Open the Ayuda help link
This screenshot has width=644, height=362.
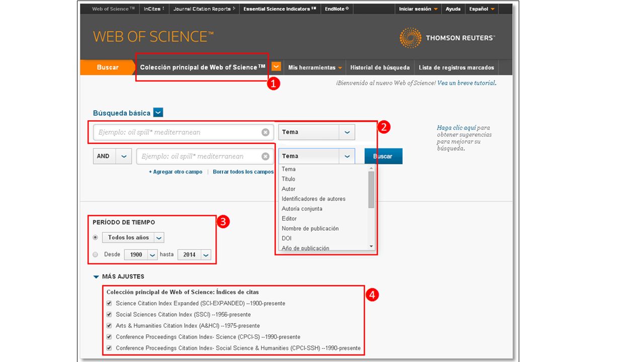(453, 9)
